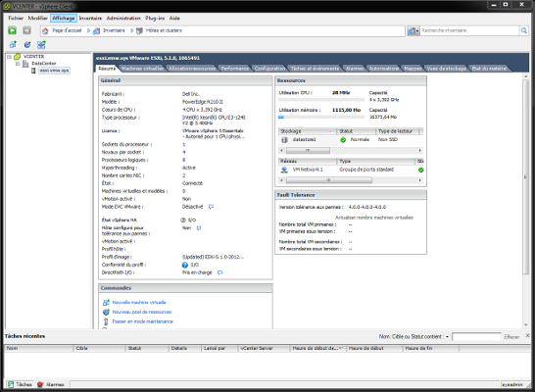Click the Conformité du profil question icon
Image resolution: width=535 pixels, height=392 pixels.
pos(185,265)
